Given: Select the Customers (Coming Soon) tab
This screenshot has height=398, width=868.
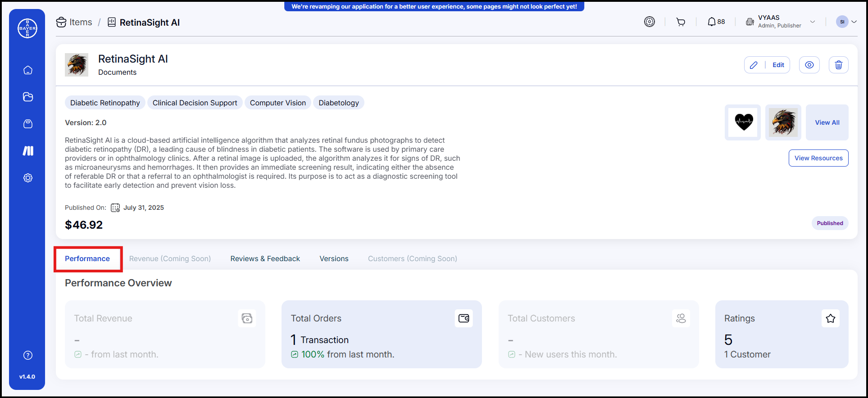Looking at the screenshot, I should pyautogui.click(x=412, y=258).
